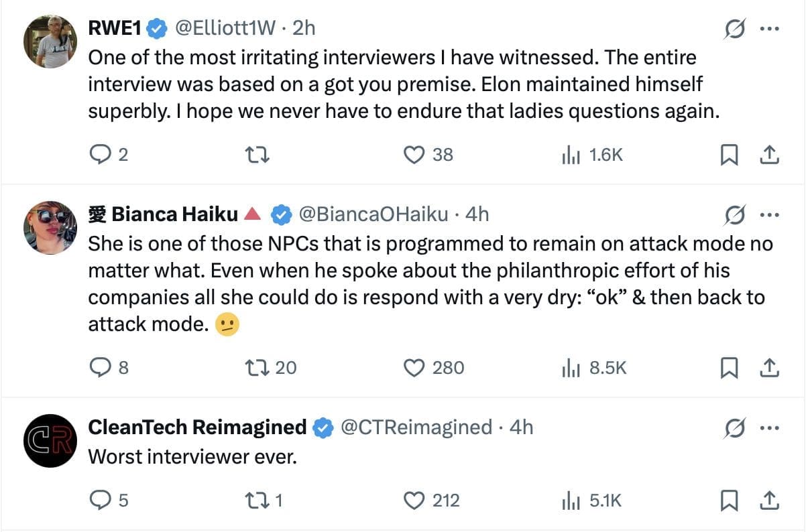Open @CTReimagined profile handle link
The height and width of the screenshot is (532, 806).
click(x=416, y=427)
